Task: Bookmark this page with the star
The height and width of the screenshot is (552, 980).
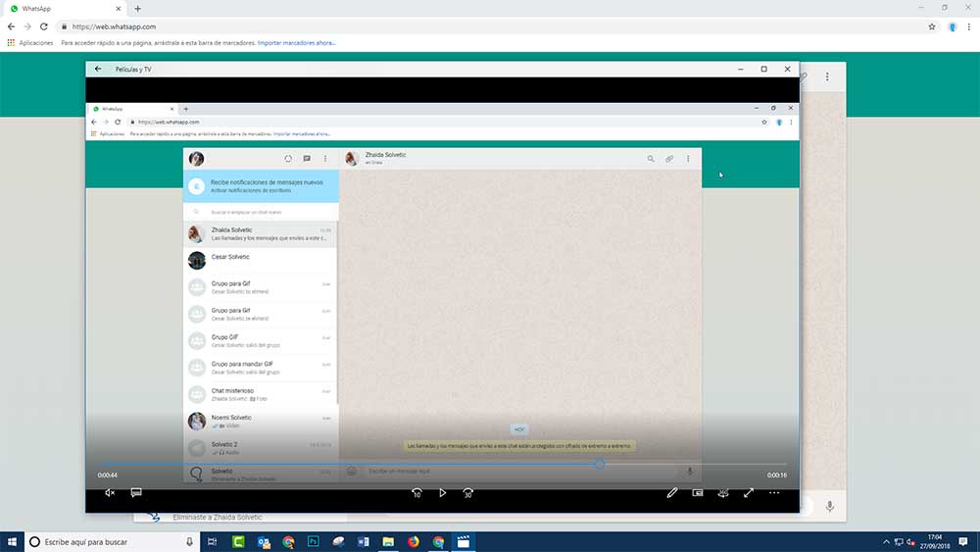Action: click(932, 26)
